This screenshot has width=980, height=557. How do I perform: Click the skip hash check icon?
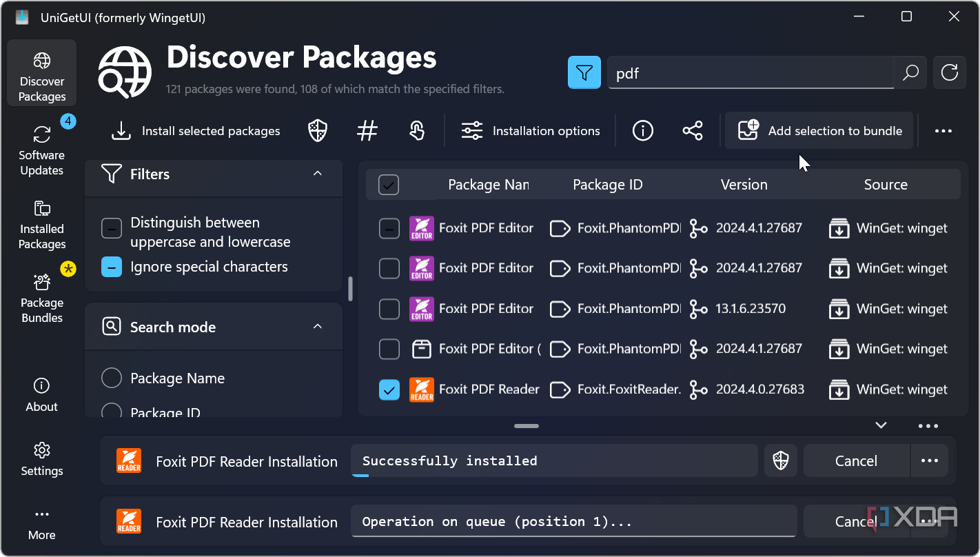point(367,130)
